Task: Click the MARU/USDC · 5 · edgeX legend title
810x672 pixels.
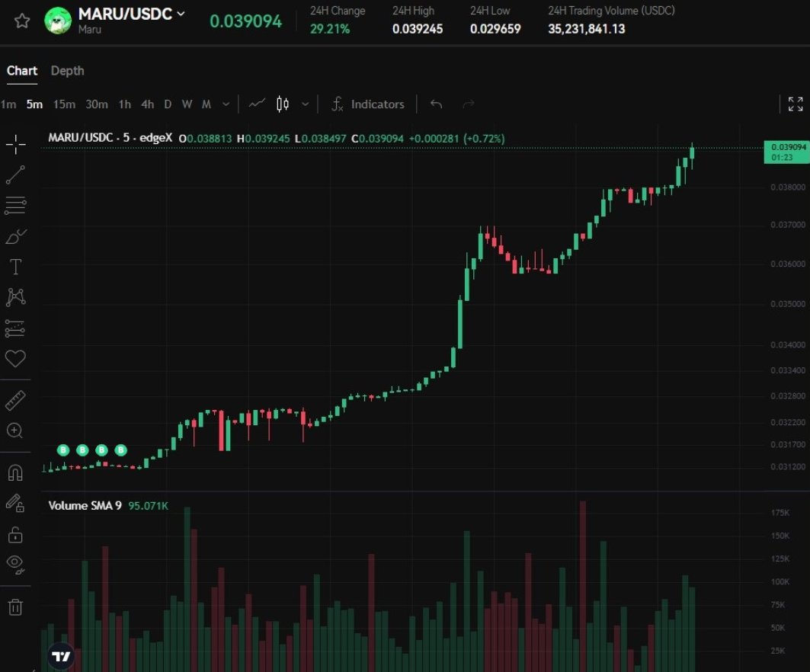Action: click(x=110, y=138)
